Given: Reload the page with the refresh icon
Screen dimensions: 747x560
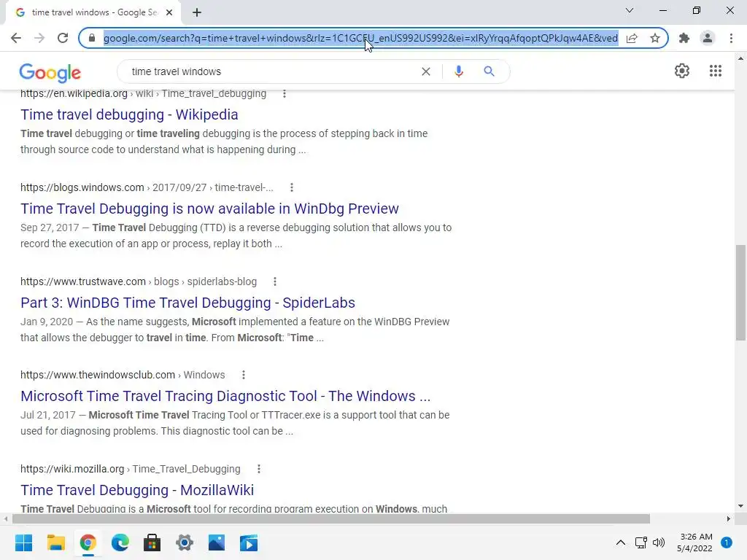Looking at the screenshot, I should coord(63,38).
